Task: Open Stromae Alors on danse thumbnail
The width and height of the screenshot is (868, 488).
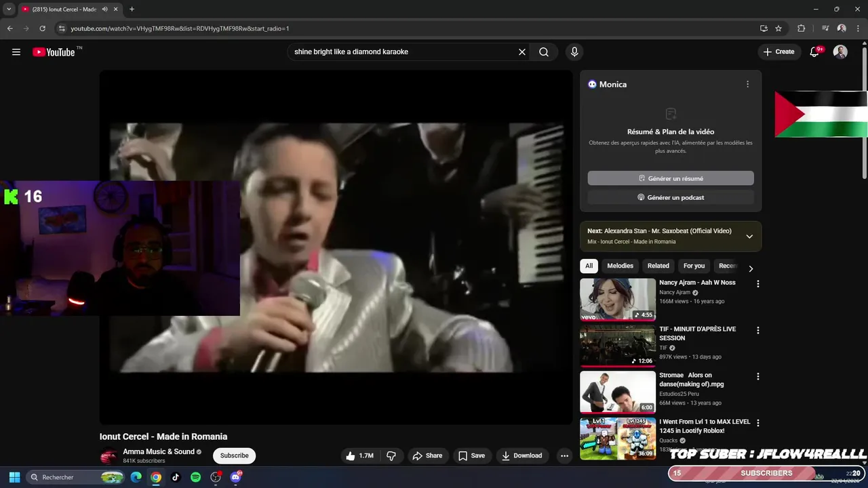Action: [x=618, y=392]
